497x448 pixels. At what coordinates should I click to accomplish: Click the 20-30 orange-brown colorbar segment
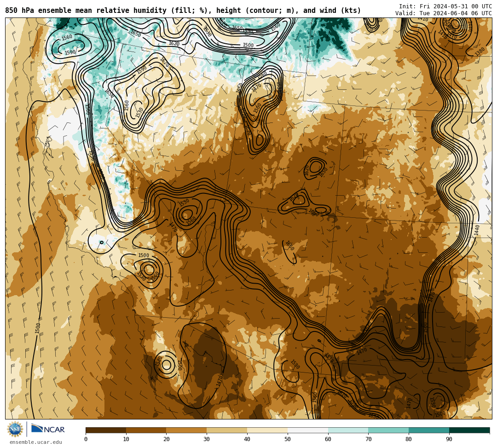click(187, 430)
